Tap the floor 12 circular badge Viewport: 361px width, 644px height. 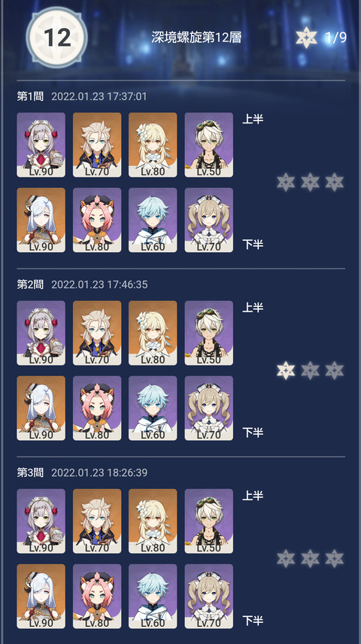pyautogui.click(x=56, y=38)
